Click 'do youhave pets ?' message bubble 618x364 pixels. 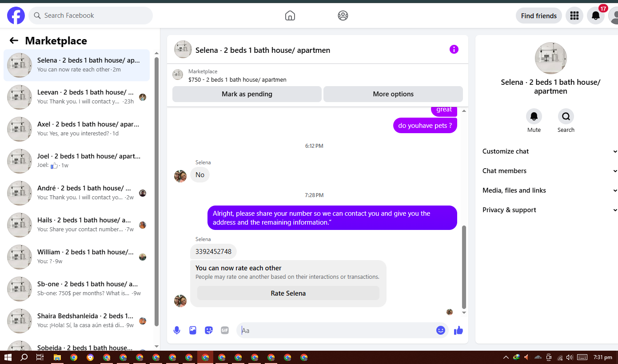click(425, 126)
